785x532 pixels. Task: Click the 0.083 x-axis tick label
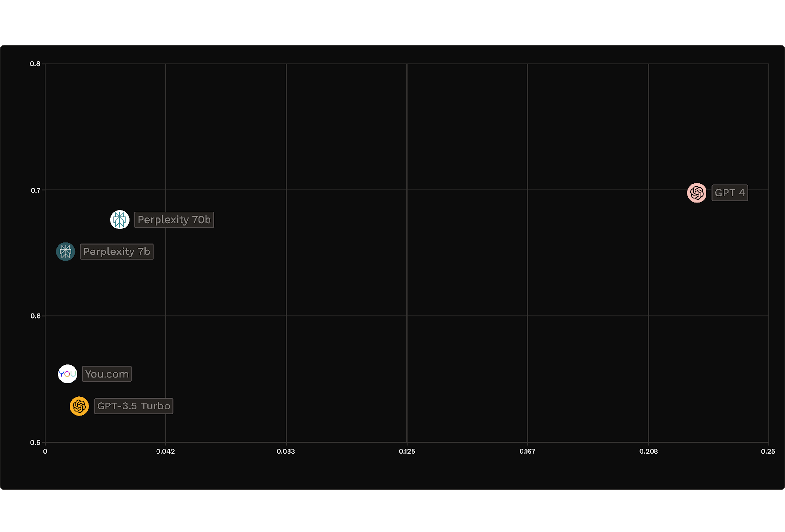pos(286,451)
